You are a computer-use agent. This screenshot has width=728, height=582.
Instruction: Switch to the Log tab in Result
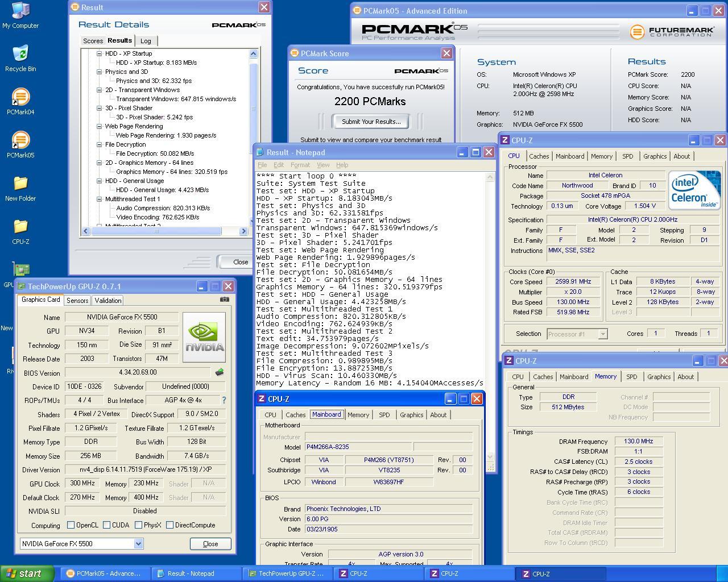(x=146, y=41)
